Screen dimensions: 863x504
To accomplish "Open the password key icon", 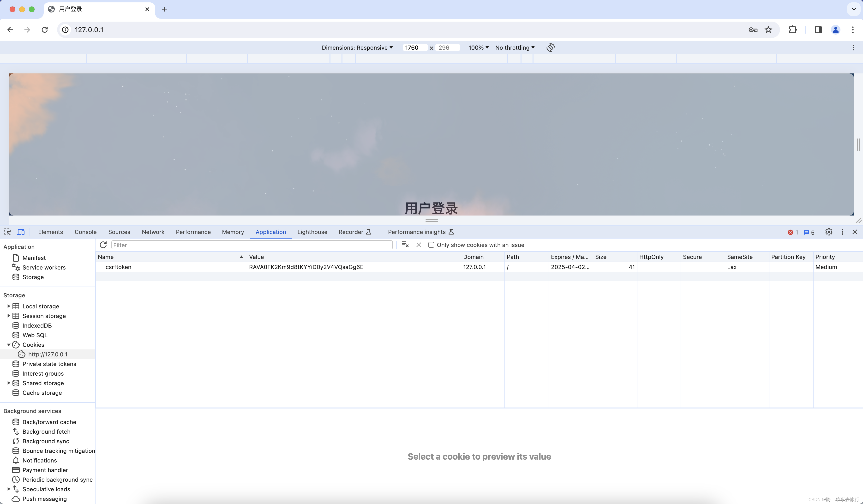I will pyautogui.click(x=753, y=30).
